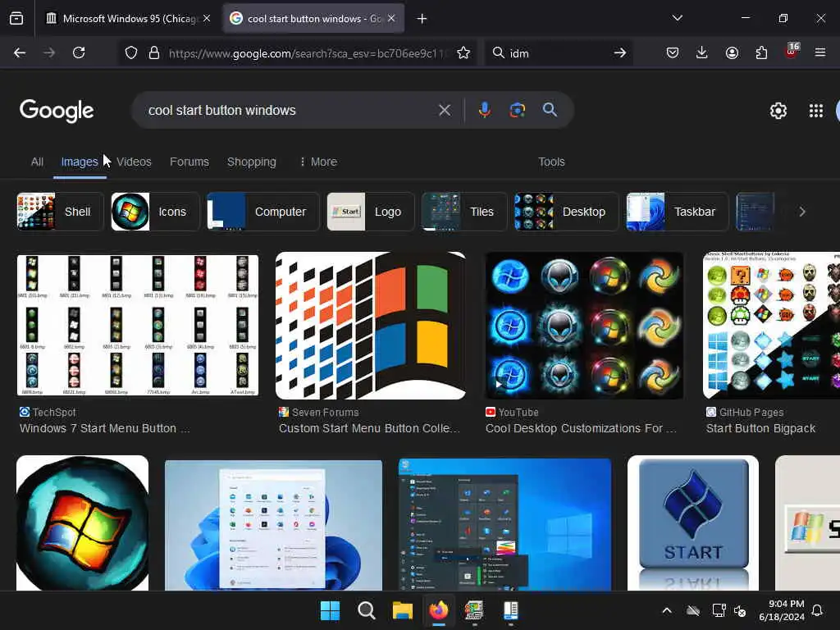Image resolution: width=840 pixels, height=630 pixels.
Task: Select the Forums results tab
Action: pos(189,162)
